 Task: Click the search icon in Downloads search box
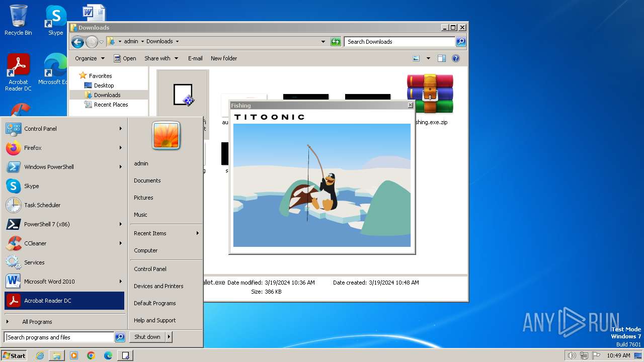click(x=460, y=42)
